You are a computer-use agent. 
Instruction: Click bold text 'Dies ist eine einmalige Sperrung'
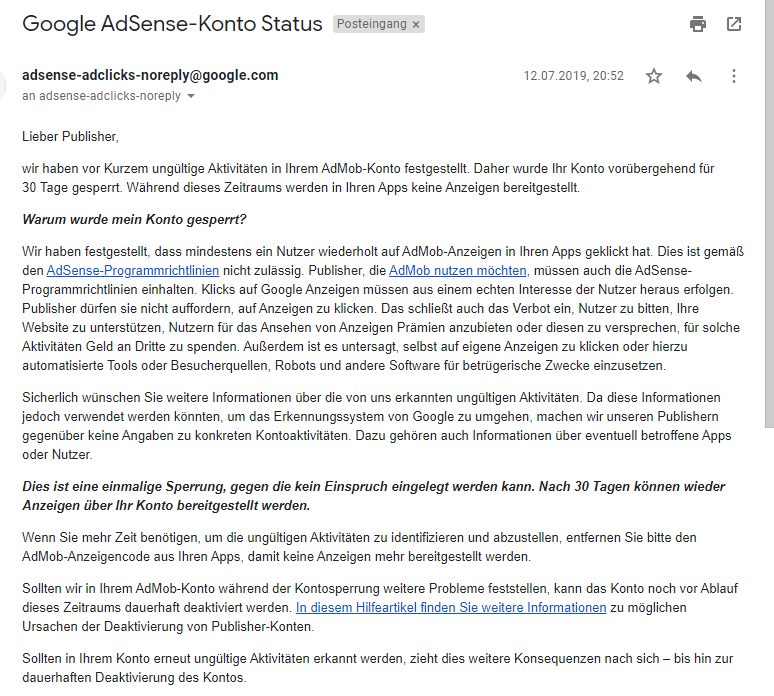[124, 486]
